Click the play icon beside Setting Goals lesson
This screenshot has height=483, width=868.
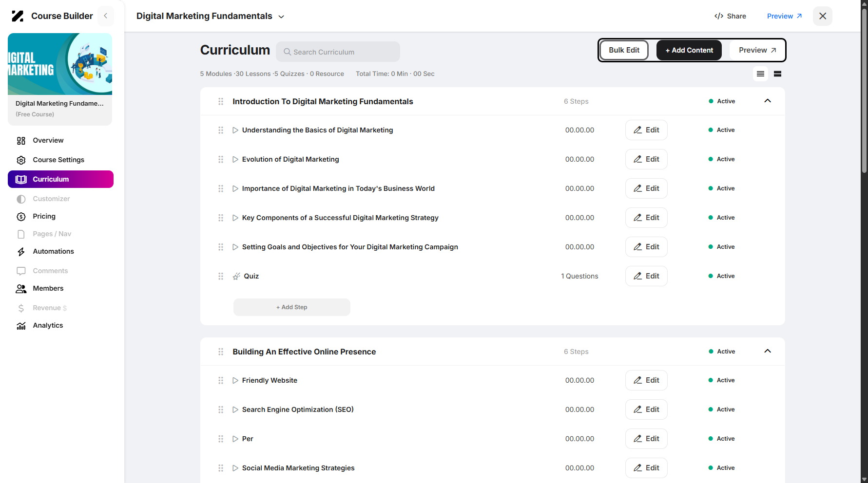(235, 247)
